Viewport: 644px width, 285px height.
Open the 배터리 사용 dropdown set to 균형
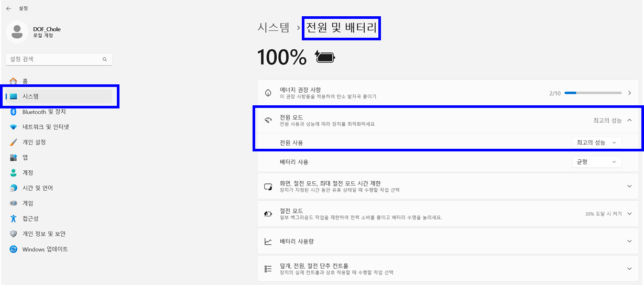coord(596,162)
